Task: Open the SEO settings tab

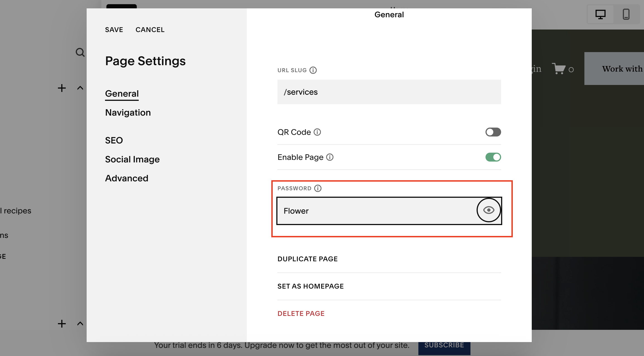Action: pyautogui.click(x=114, y=140)
